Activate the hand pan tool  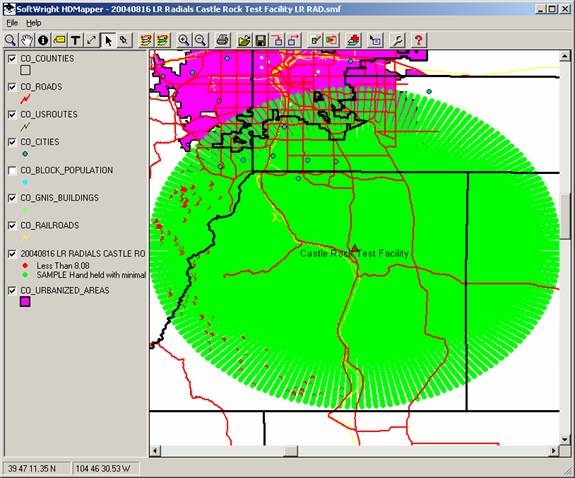point(27,40)
